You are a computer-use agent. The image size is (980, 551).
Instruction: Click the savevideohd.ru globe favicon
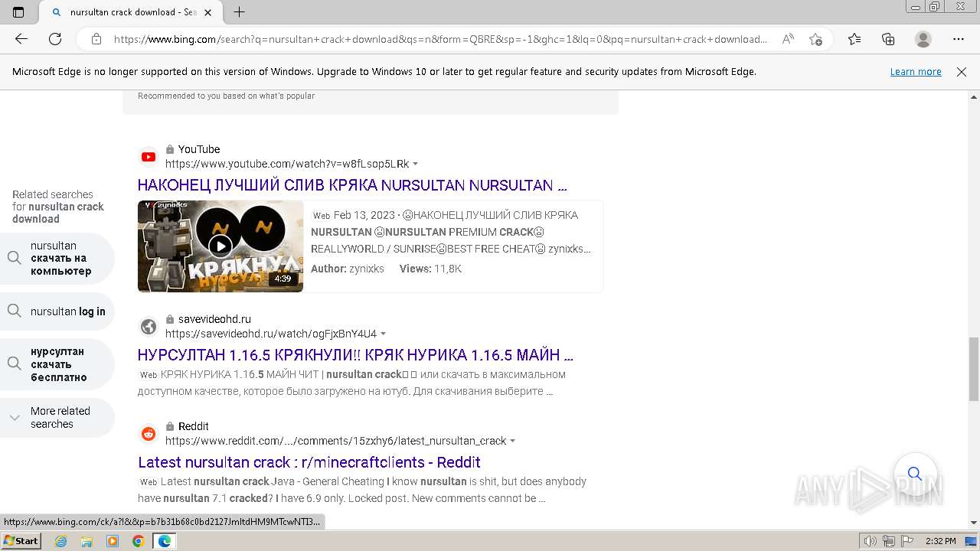click(x=149, y=327)
